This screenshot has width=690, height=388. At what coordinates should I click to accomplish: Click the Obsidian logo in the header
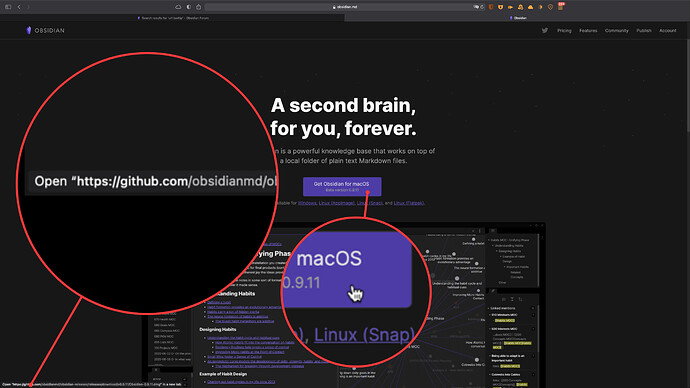click(x=45, y=30)
